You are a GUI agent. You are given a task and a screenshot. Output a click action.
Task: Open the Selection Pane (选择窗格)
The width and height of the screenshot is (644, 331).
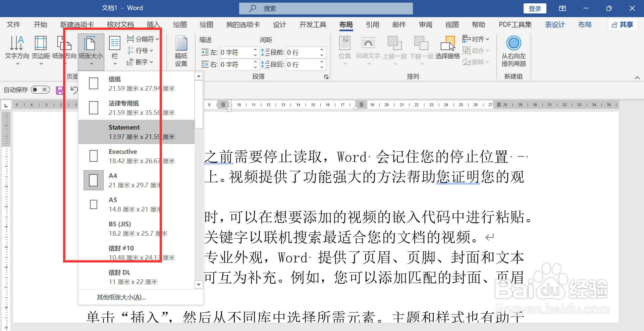point(448,48)
